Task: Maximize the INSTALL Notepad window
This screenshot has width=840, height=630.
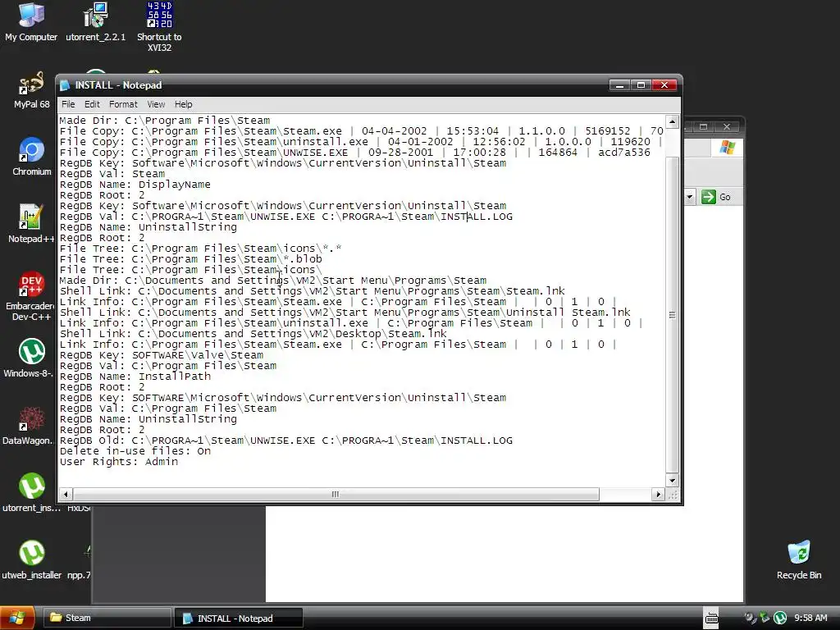Action: tap(641, 85)
